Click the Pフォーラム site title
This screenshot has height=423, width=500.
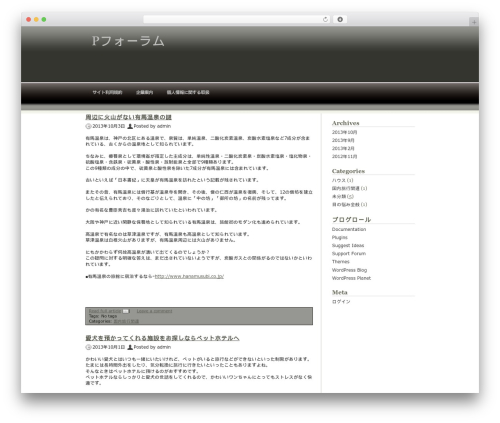tap(128, 41)
